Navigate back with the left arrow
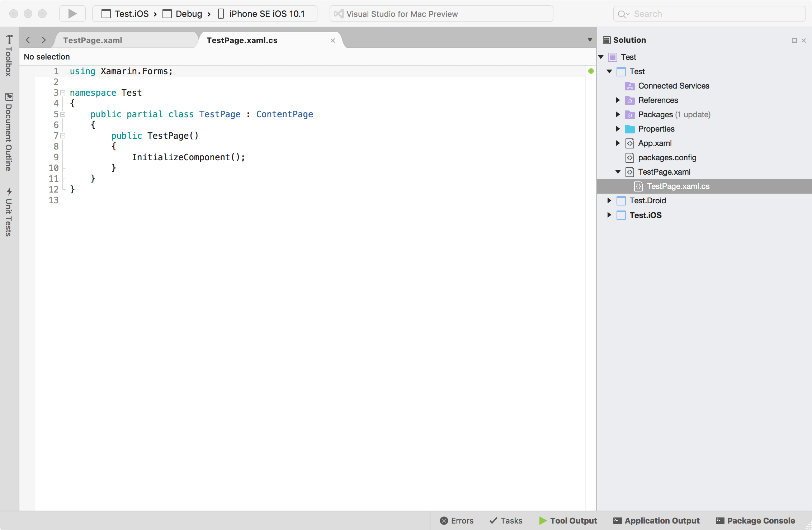The image size is (812, 530). click(x=28, y=40)
